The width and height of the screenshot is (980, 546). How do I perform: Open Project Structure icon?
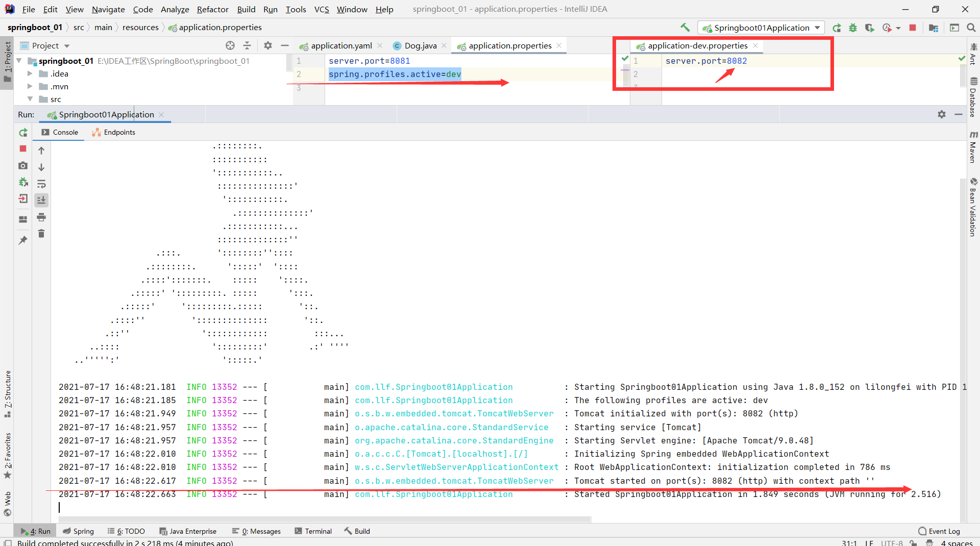pos(934,28)
